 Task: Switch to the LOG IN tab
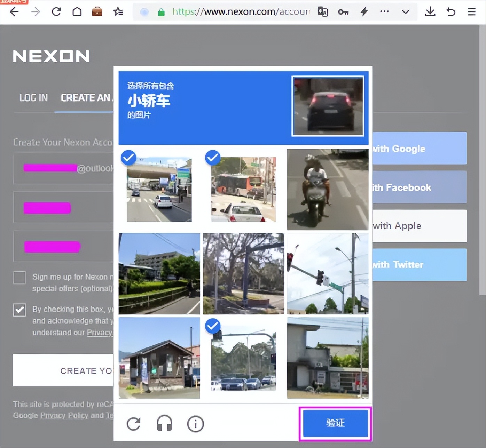click(x=33, y=98)
